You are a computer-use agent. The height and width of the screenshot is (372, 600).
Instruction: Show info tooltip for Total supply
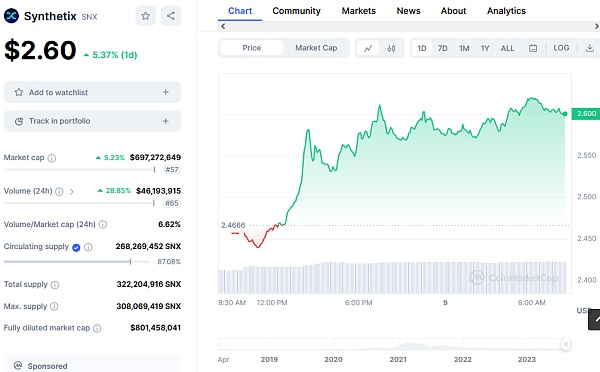pyautogui.click(x=55, y=284)
